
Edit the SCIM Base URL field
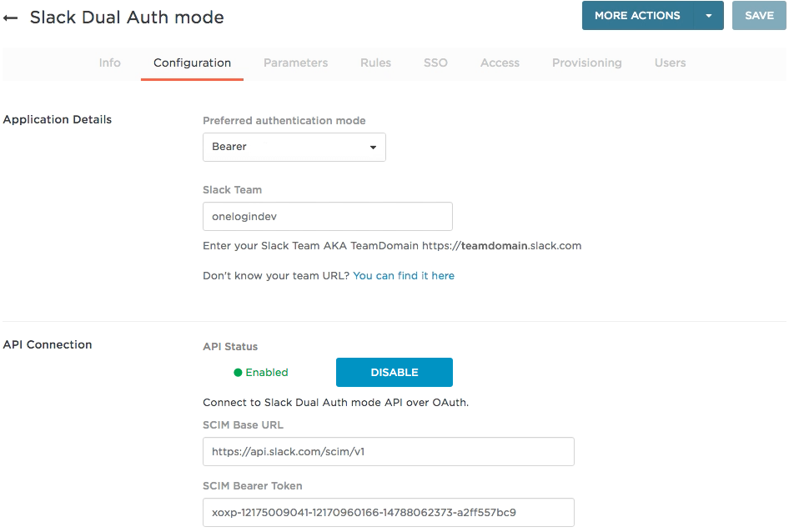(389, 451)
